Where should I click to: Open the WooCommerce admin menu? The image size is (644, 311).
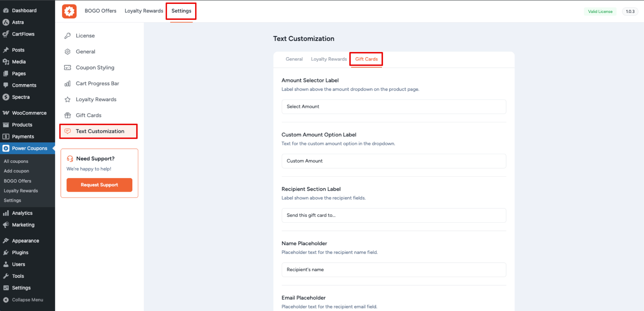coord(29,113)
